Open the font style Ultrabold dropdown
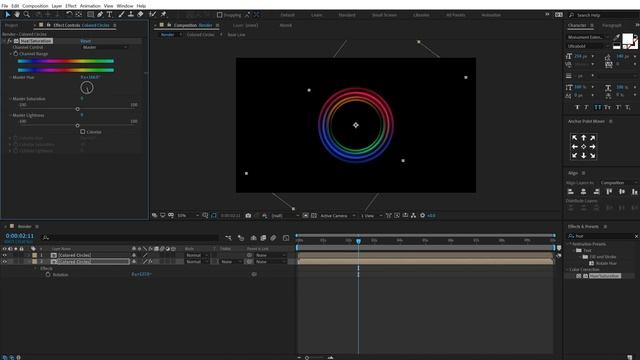 (588, 46)
